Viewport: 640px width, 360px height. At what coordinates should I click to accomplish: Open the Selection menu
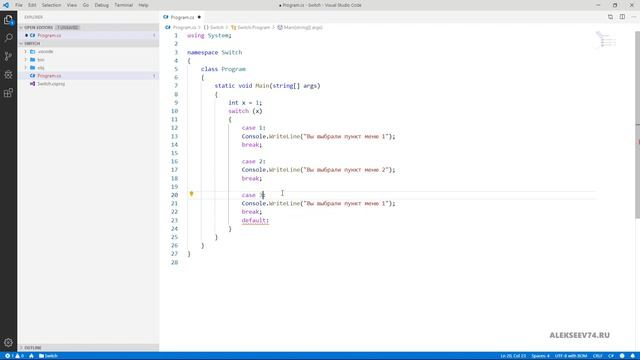(51, 5)
